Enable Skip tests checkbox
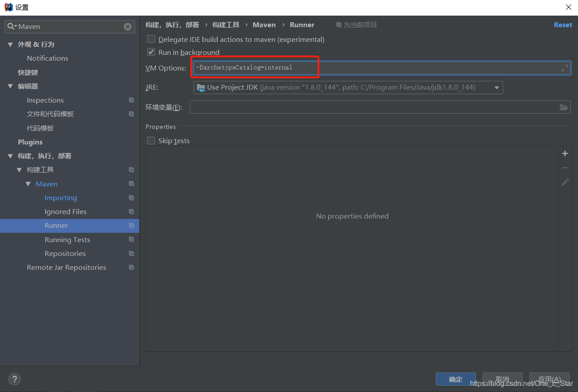Screen dimensions: 578x392 (151, 140)
